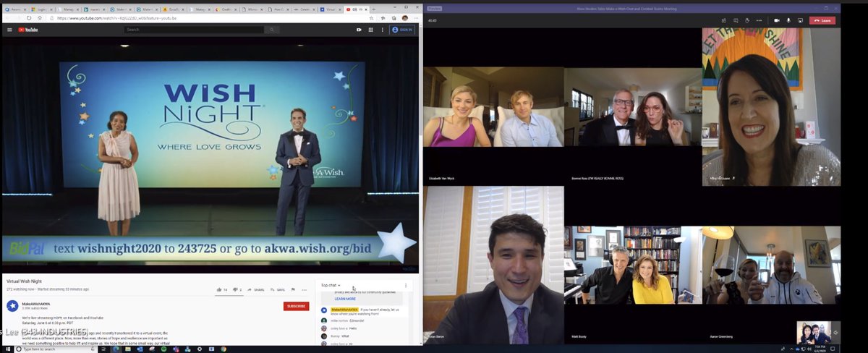Click Windows taskbar search box
The width and height of the screenshot is (868, 353).
coord(56,349)
